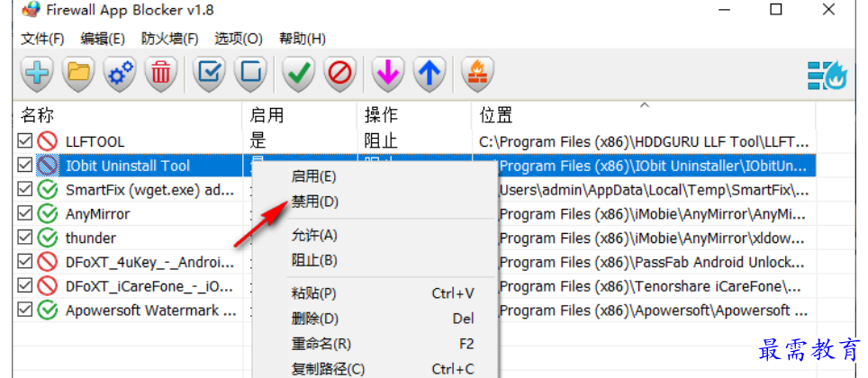The image size is (868, 378).
Task: Open the 文件(F) menu
Action: [x=42, y=39]
